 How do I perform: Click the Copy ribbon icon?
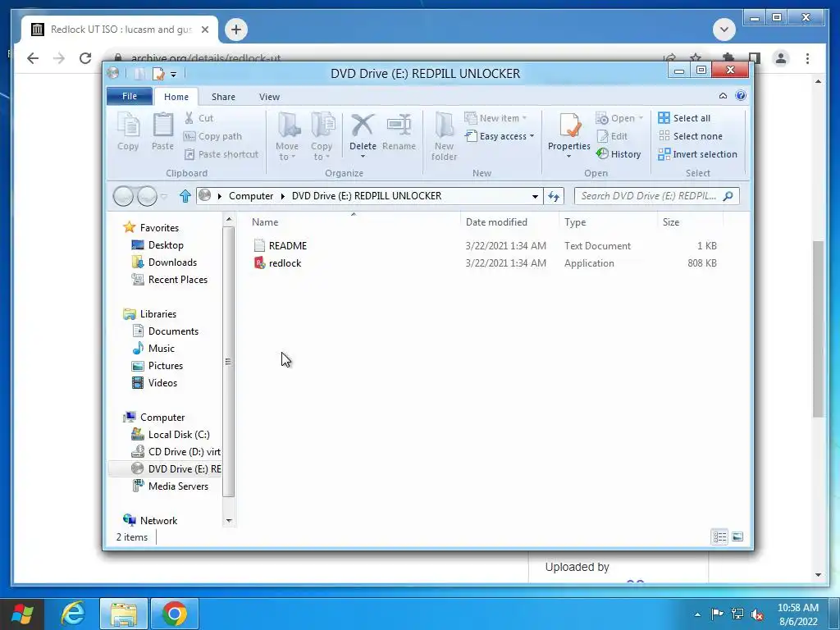128,132
